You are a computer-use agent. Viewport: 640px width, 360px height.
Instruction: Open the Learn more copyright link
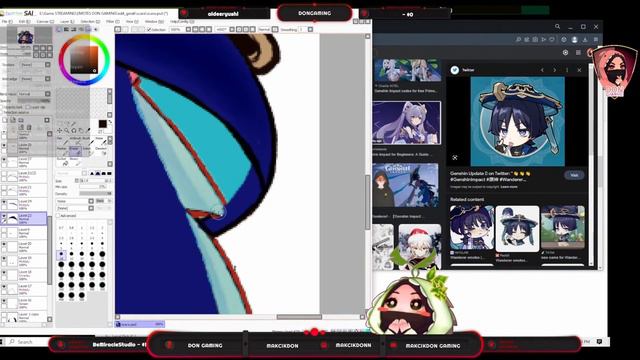tap(509, 187)
